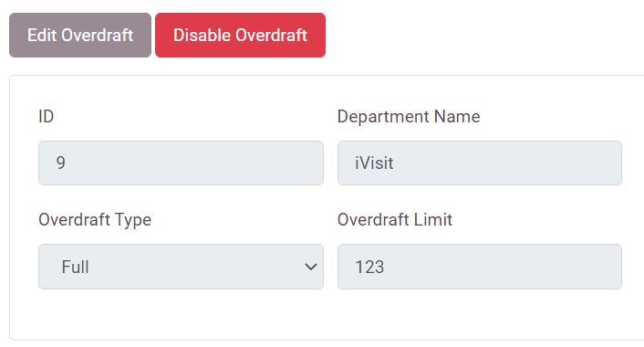Click empty area right of Disable Overdraft

tap(484, 35)
